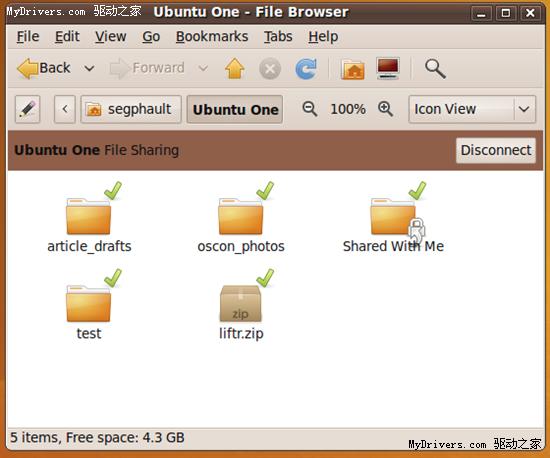550x458 pixels.
Task: Select the test folder icon
Action: coord(89,304)
